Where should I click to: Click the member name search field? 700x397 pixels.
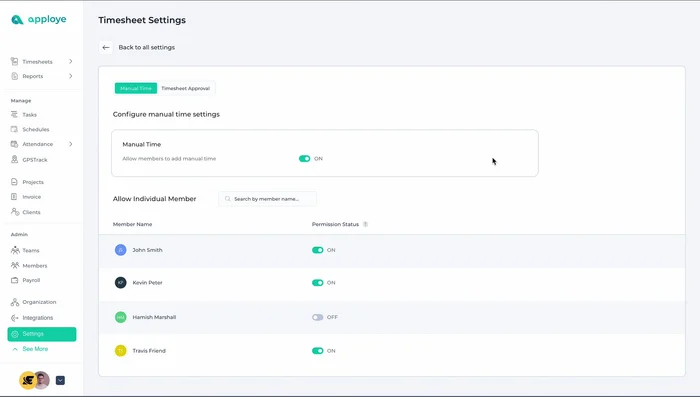coord(267,199)
